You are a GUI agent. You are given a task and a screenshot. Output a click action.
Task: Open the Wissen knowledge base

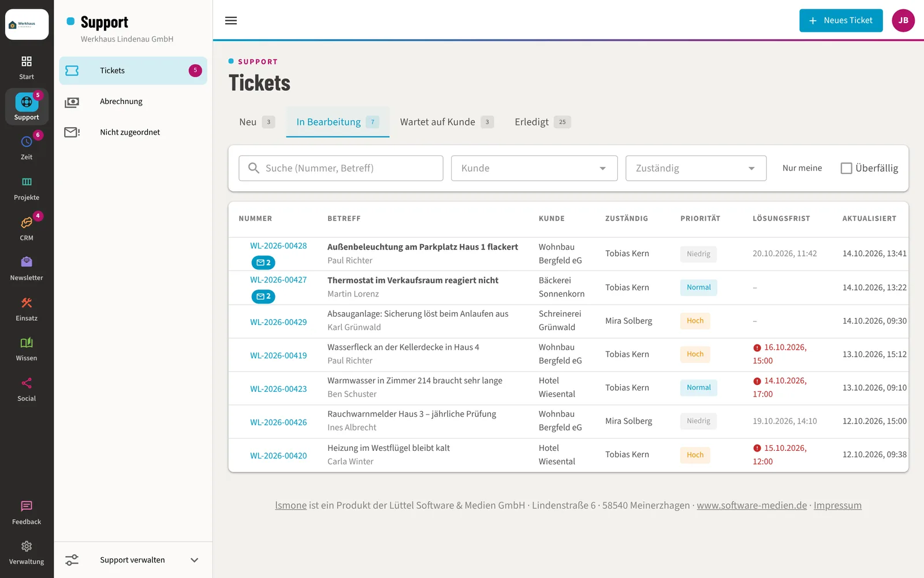pos(27,349)
